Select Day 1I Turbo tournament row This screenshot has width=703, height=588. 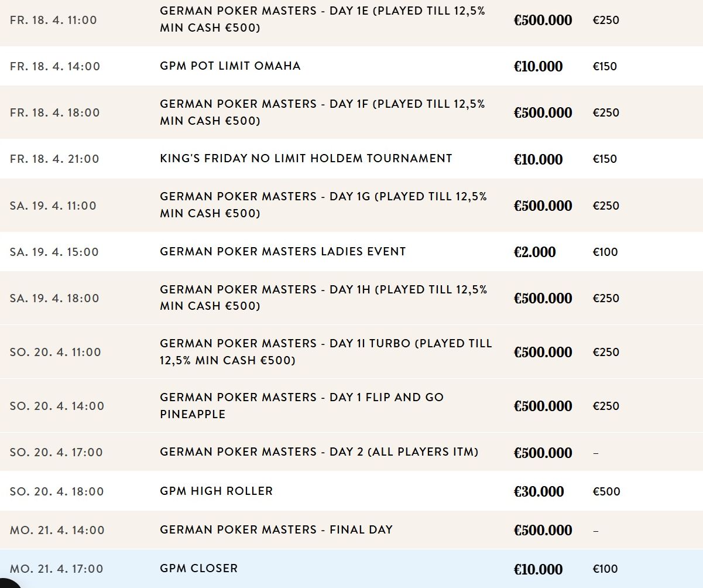[351, 352]
